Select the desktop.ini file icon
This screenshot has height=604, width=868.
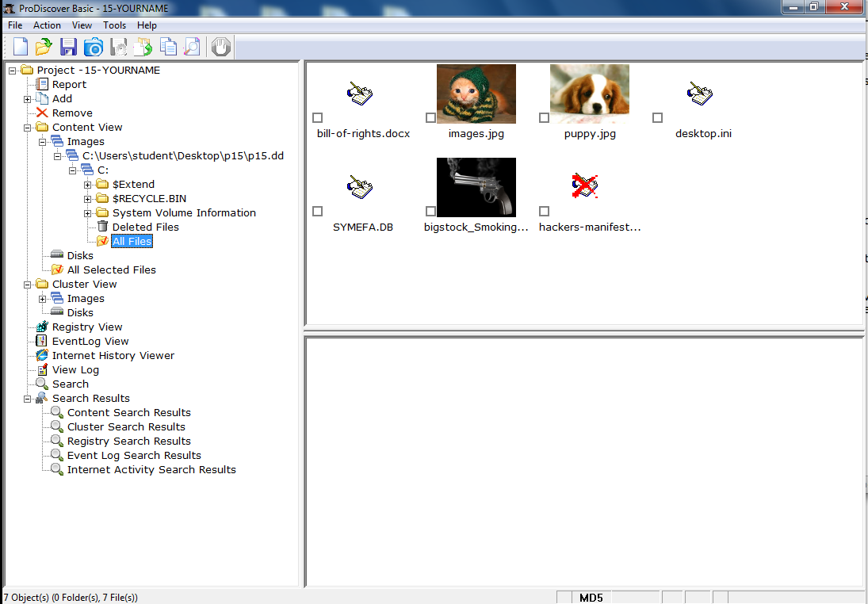point(700,94)
